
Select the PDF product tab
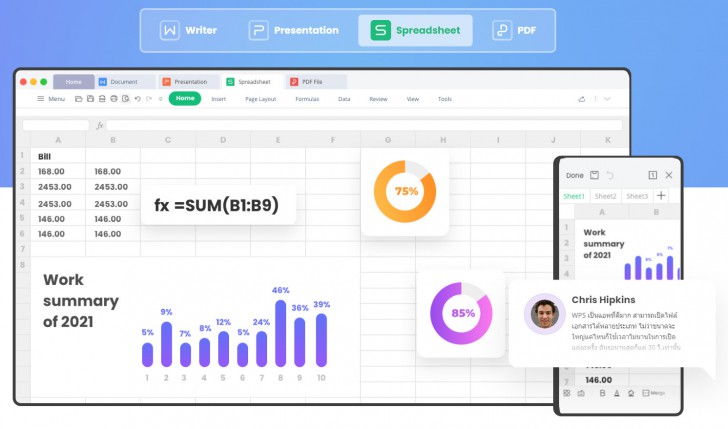pyautogui.click(x=514, y=30)
